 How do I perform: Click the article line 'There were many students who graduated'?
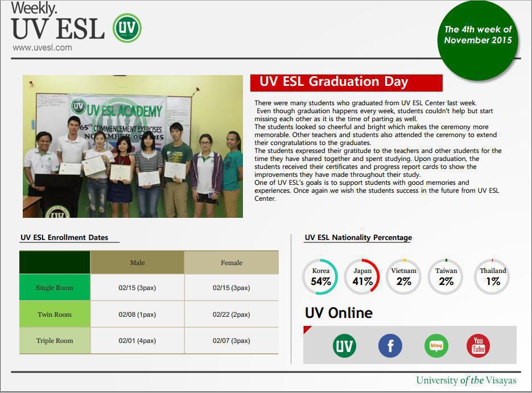pos(365,103)
